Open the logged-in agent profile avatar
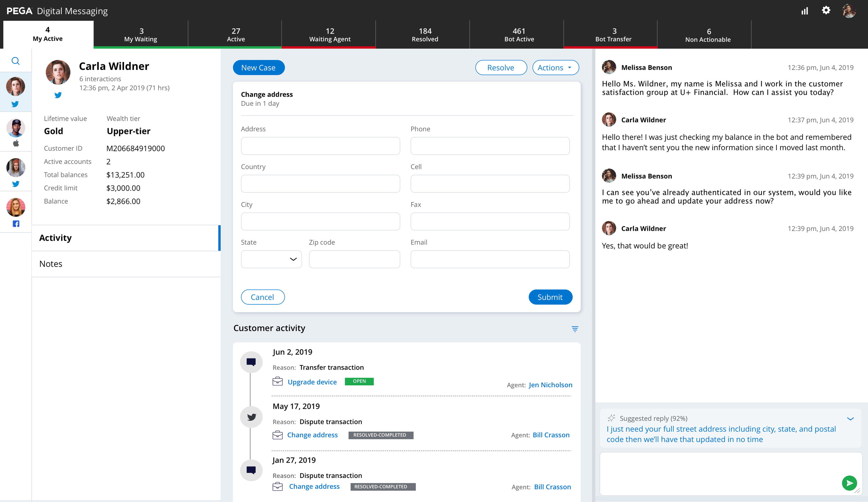 click(849, 11)
